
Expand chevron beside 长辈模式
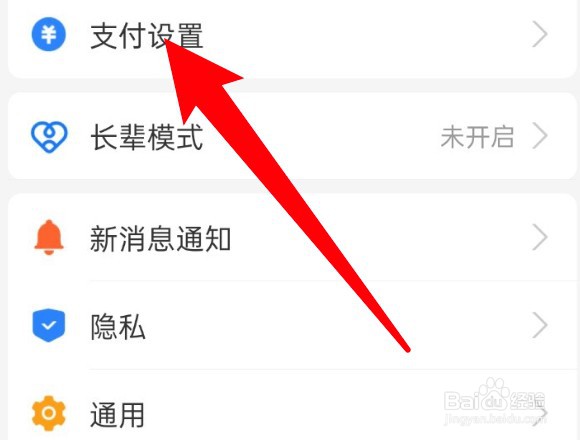pos(540,136)
